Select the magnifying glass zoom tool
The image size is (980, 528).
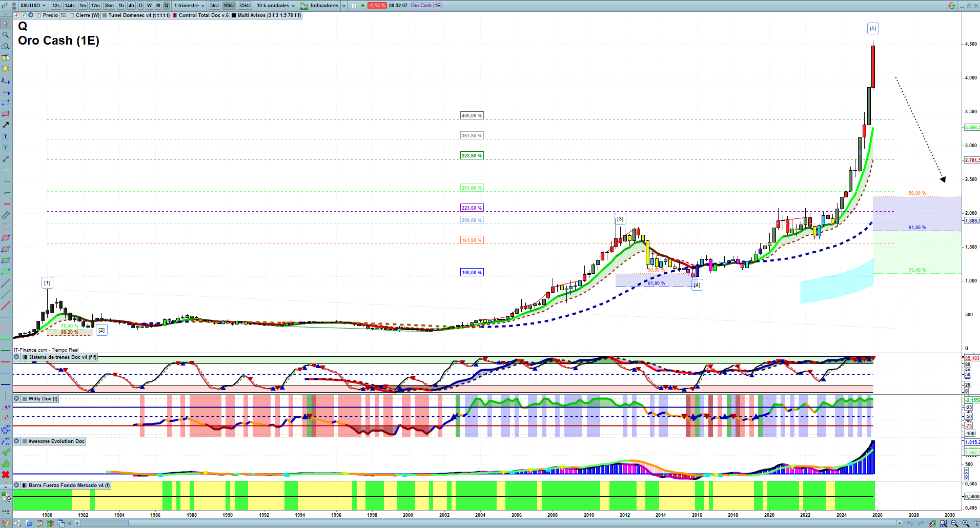[6, 35]
